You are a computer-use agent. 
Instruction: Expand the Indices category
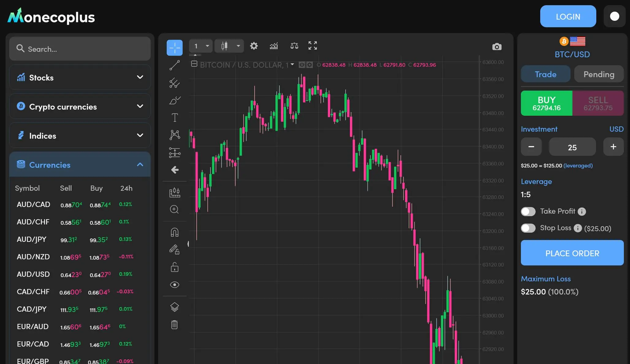[x=80, y=136]
